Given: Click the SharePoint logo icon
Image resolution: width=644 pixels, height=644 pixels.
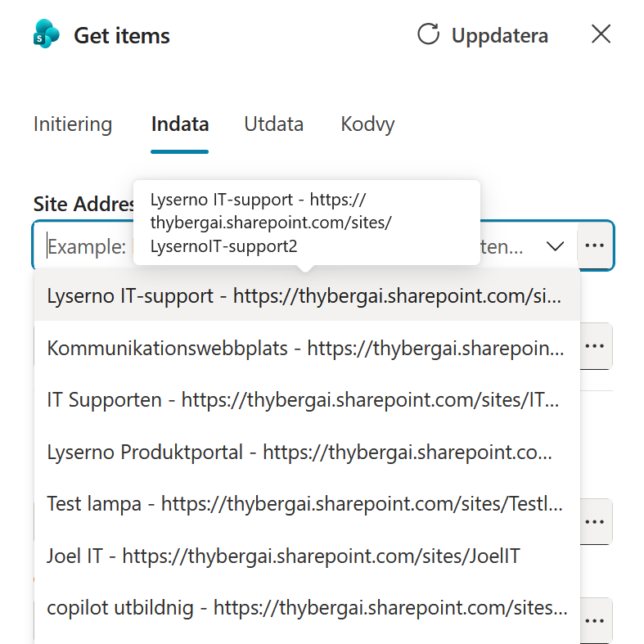Looking at the screenshot, I should [x=47, y=34].
